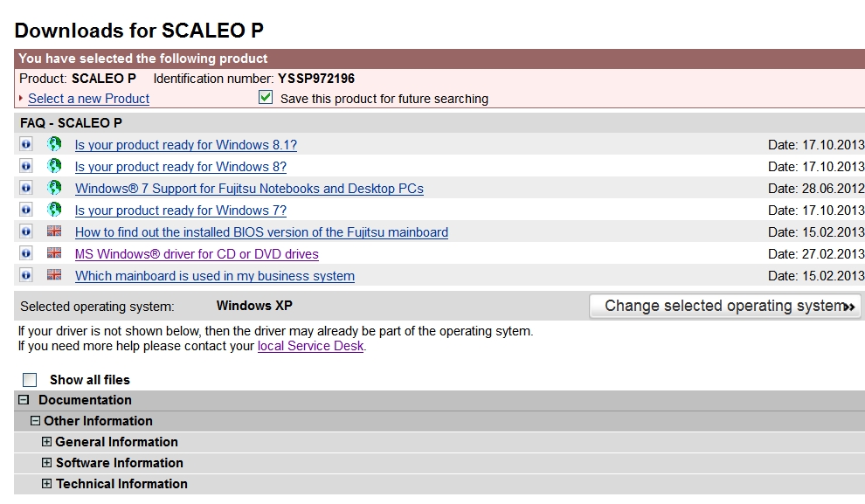This screenshot has height=504, width=865.
Task: Follow the local Service Desk link
Action: pos(310,346)
